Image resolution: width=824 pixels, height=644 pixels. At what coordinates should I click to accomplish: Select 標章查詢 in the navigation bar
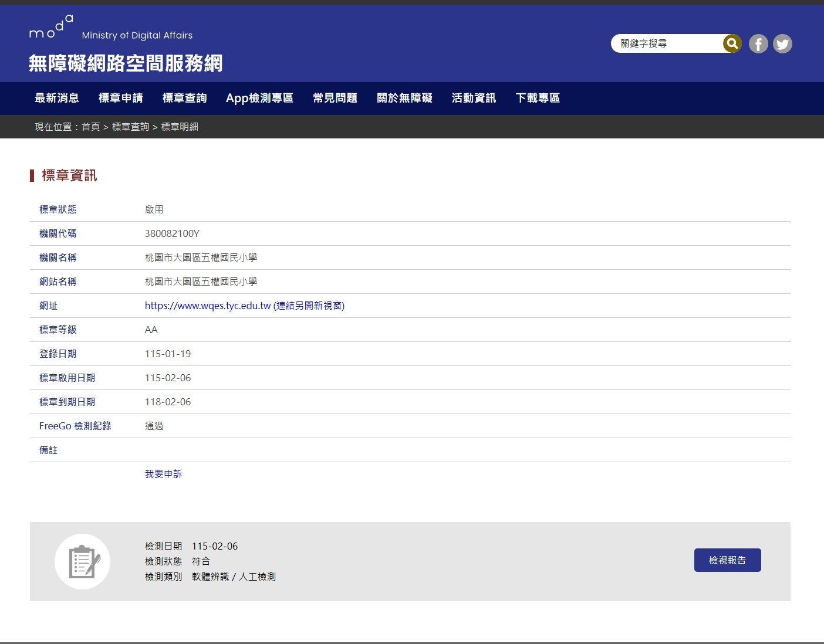coord(185,98)
